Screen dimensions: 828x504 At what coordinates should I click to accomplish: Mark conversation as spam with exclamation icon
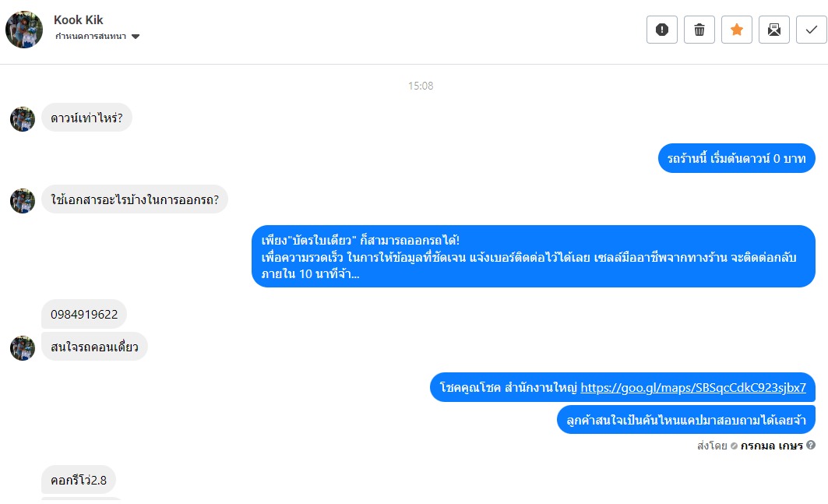point(661,30)
